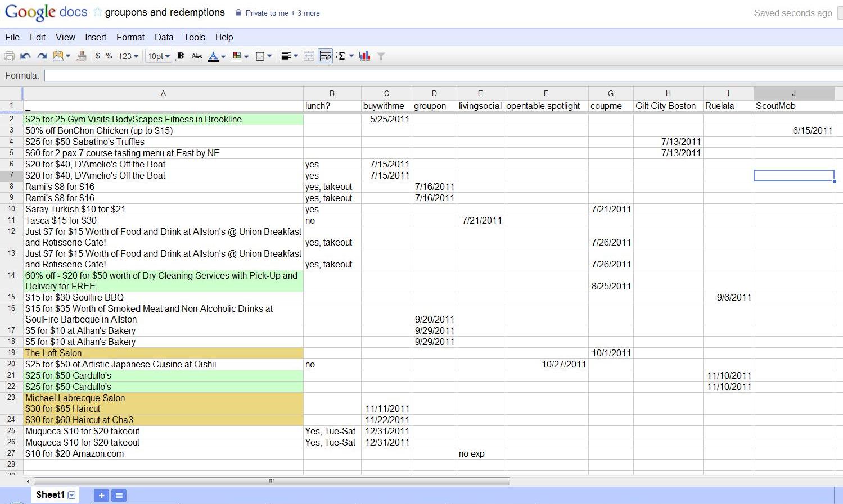The image size is (843, 504).
Task: Toggle strikethrough formatting
Action: pyautogui.click(x=197, y=56)
